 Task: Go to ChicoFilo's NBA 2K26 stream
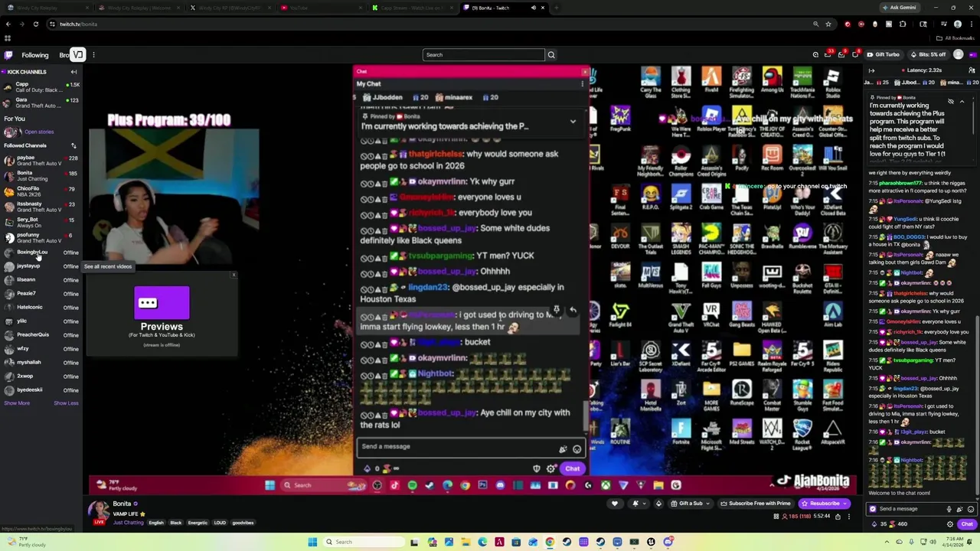pos(41,191)
